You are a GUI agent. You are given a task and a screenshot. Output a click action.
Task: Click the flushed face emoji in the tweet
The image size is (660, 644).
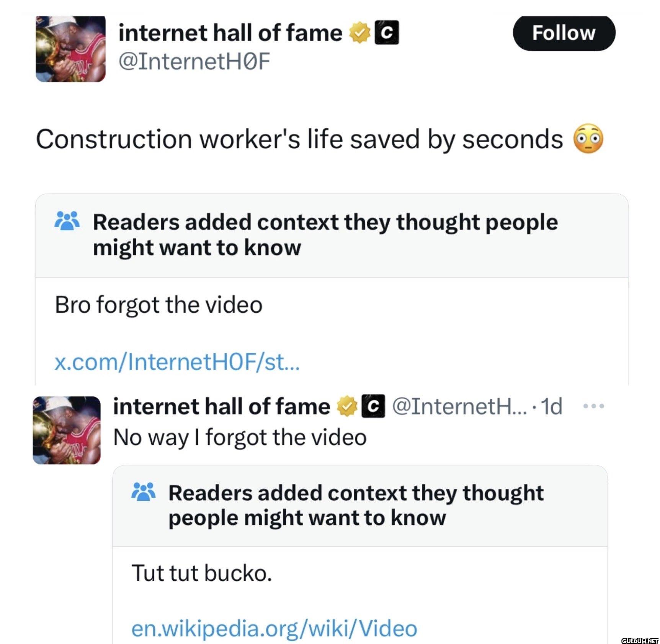tap(588, 139)
